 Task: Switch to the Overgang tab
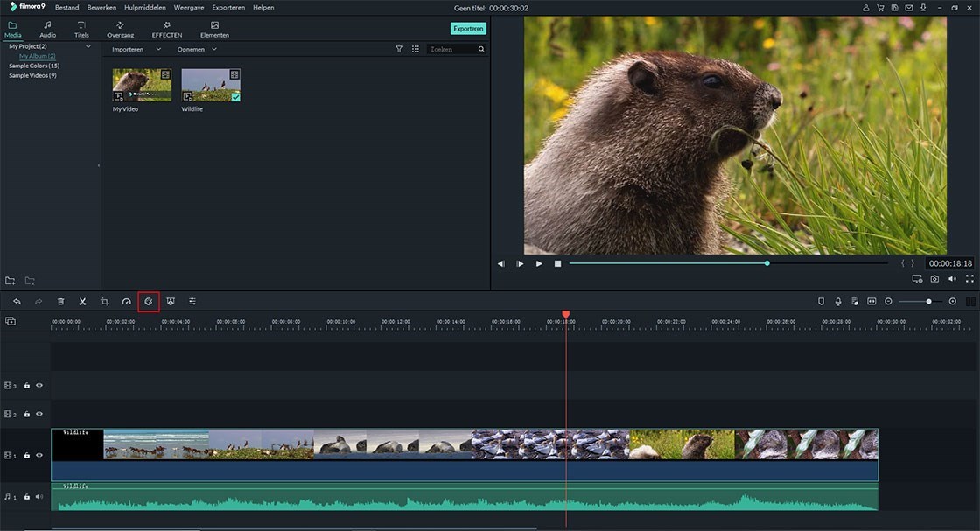(120, 30)
